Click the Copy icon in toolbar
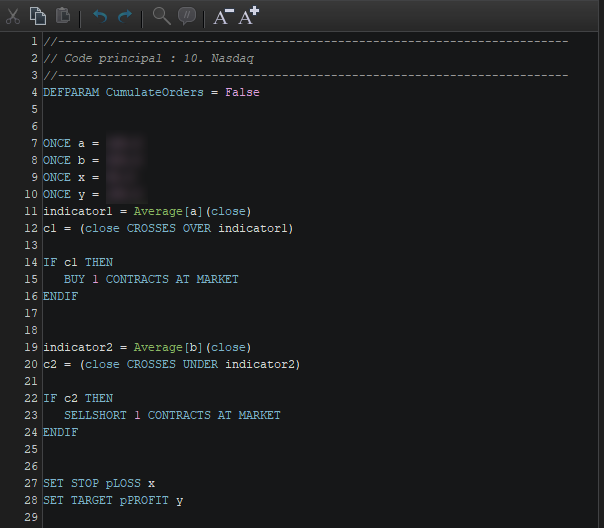 coord(38,16)
